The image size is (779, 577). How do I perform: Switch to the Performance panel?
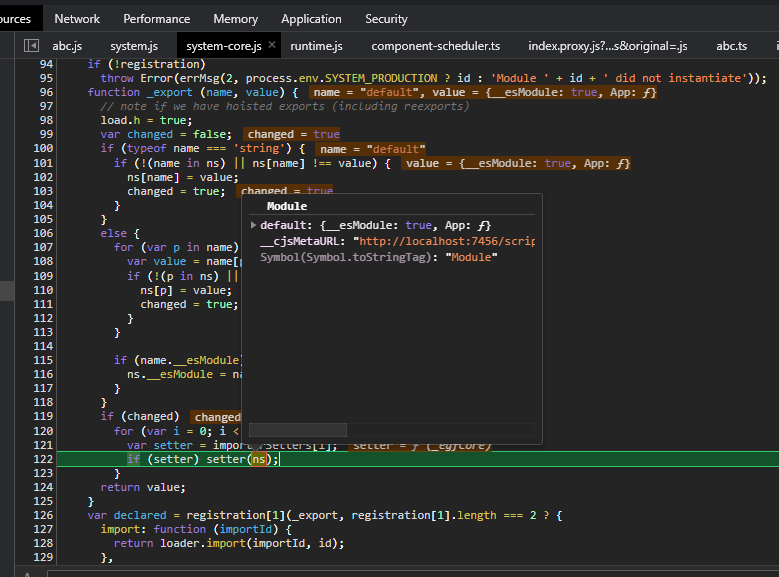point(157,18)
